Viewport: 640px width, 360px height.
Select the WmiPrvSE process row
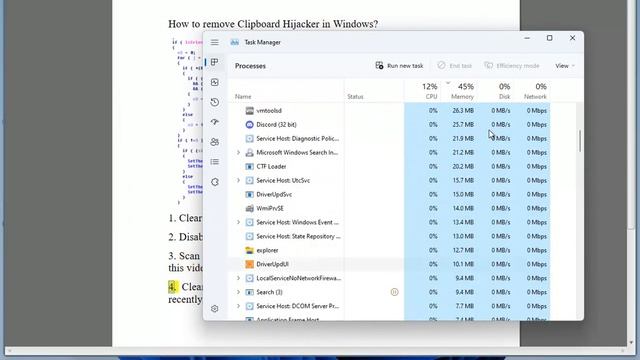[389, 208]
